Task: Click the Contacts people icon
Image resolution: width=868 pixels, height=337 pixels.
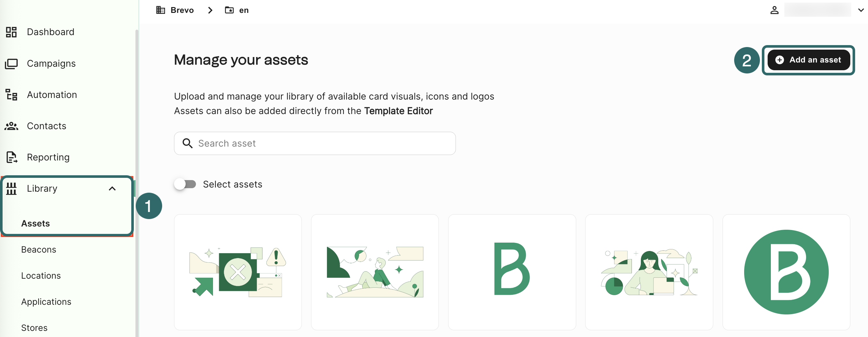Action: 11,126
